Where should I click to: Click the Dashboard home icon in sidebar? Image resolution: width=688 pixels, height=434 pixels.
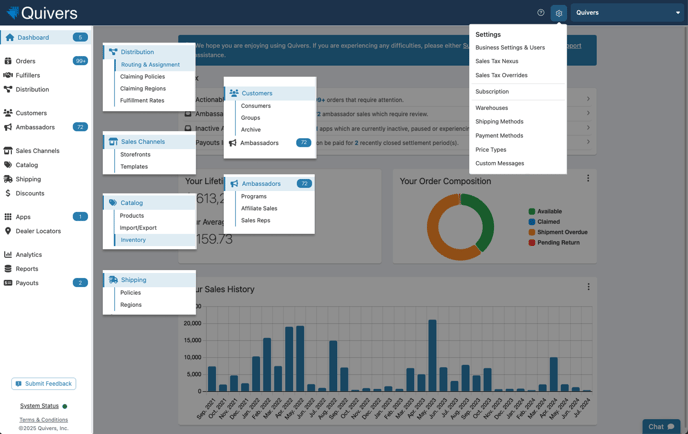pyautogui.click(x=10, y=37)
